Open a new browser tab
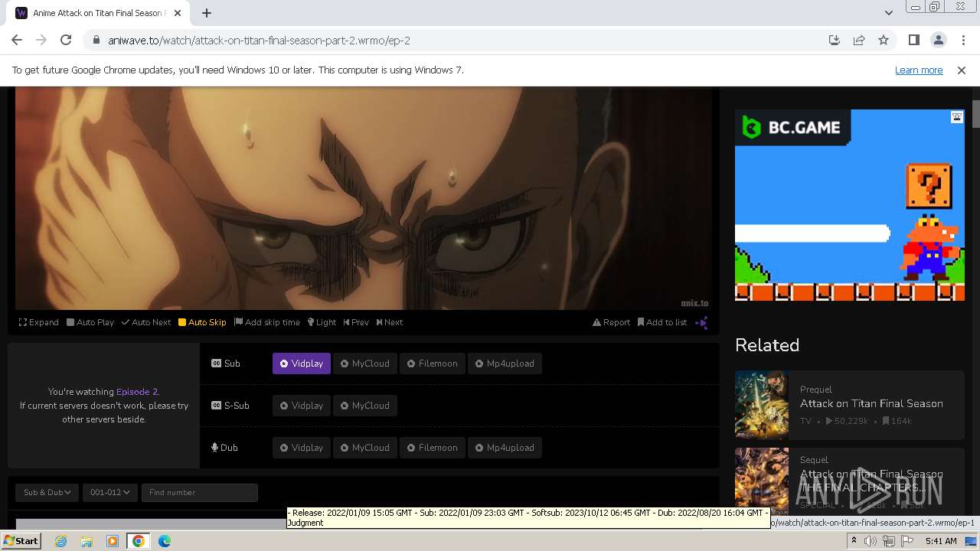980x551 pixels. click(x=207, y=13)
